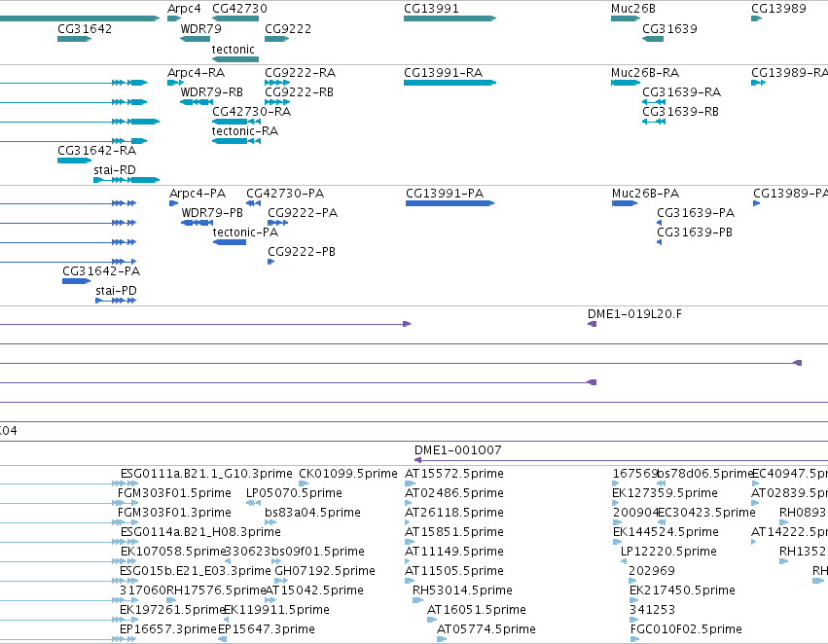Select EST LP12220.5prime
The height and width of the screenshot is (644, 828).
pos(668,553)
